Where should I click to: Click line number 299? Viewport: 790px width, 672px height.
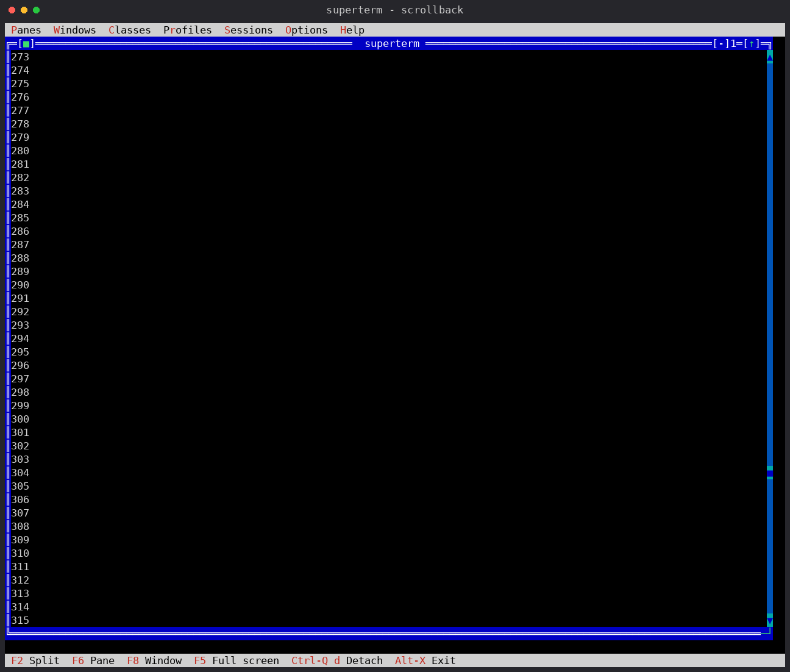[20, 406]
